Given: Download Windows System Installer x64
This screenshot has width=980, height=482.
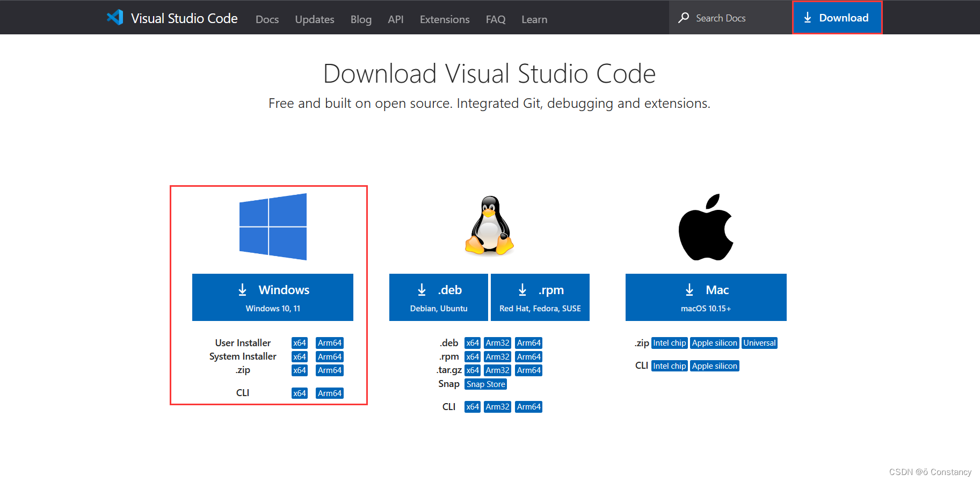Looking at the screenshot, I should click(x=300, y=357).
